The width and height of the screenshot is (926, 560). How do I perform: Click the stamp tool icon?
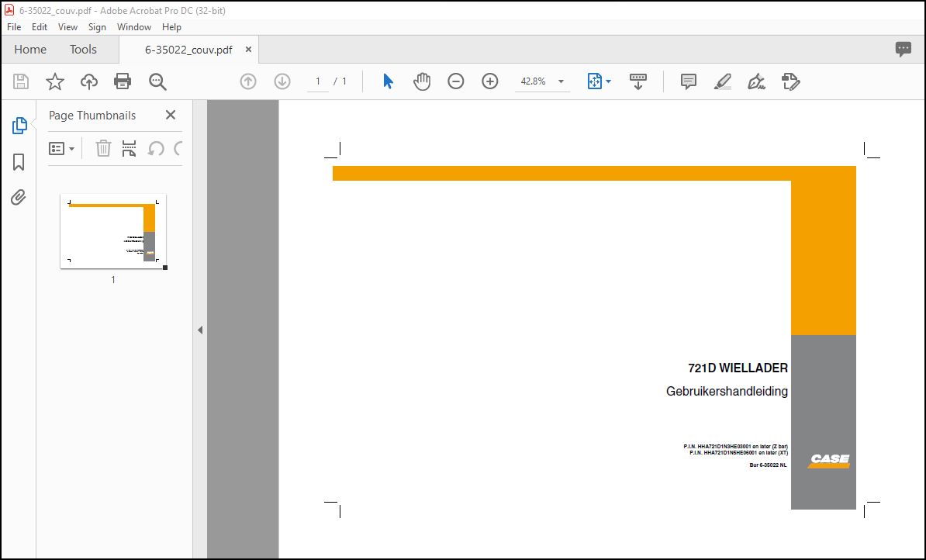pyautogui.click(x=791, y=81)
